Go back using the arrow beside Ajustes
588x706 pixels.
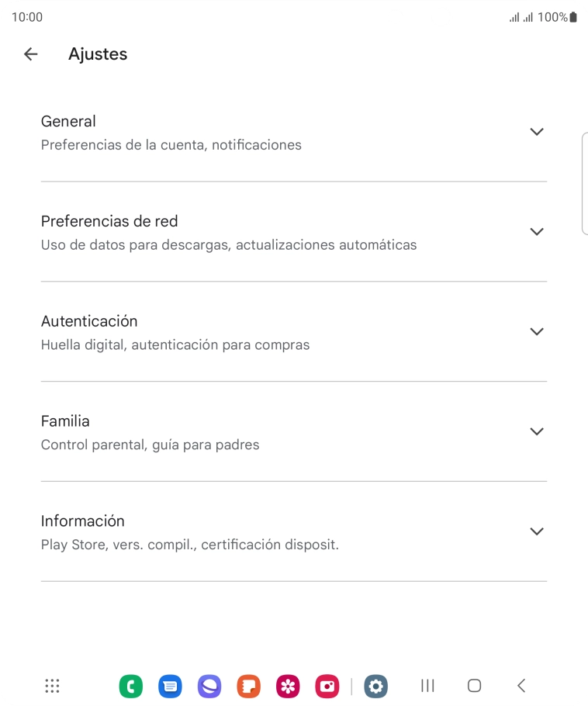pos(30,54)
